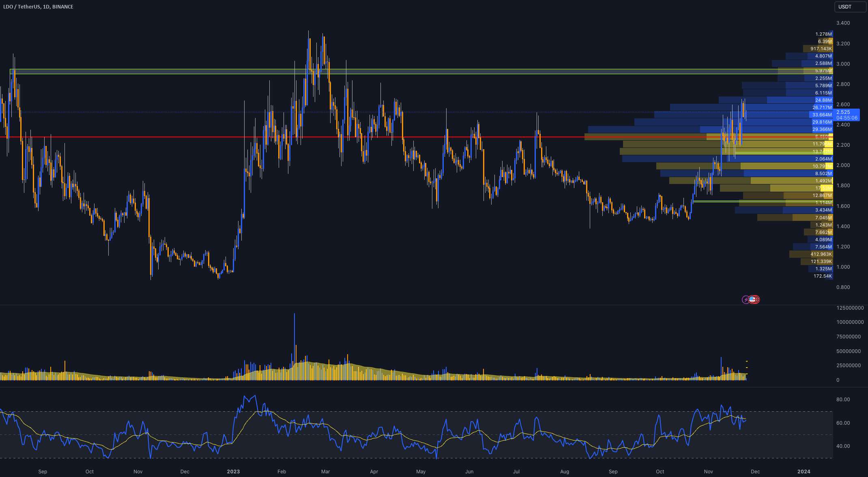Click the 75000000 volume axis label
Screen dimensions: 868x477
pos(849,337)
